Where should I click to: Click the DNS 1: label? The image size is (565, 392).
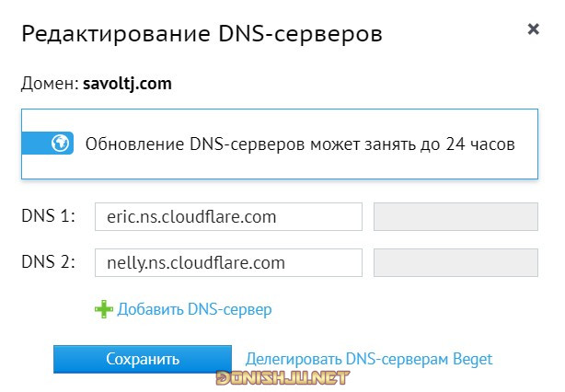pos(48,216)
